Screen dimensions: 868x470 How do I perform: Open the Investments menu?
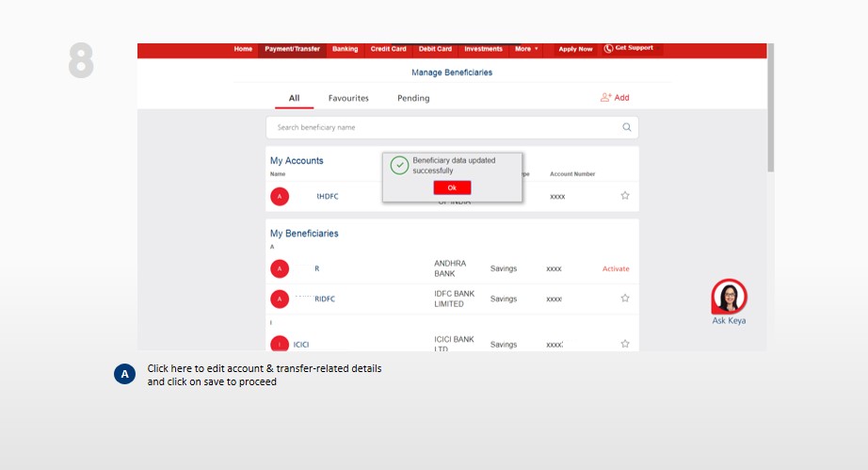(483, 49)
